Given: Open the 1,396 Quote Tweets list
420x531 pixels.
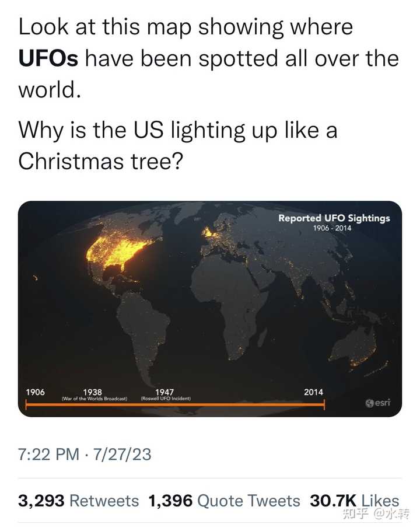Looking at the screenshot, I should point(224,500).
